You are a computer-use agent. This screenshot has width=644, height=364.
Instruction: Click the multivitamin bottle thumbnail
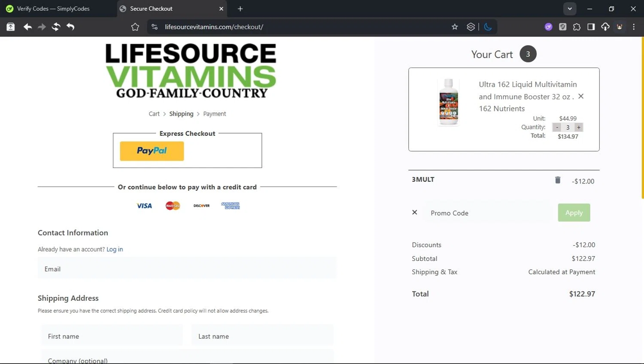click(449, 102)
